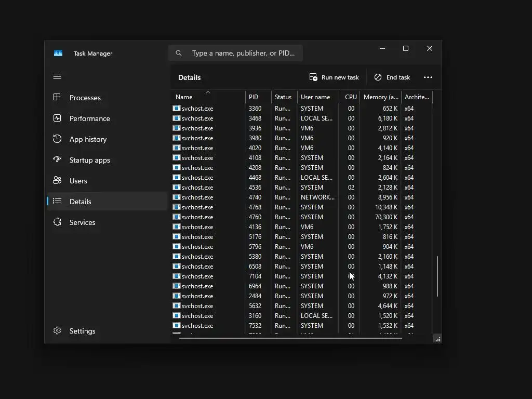Click the End task circle icon
This screenshot has width=532, height=399.
tap(378, 77)
